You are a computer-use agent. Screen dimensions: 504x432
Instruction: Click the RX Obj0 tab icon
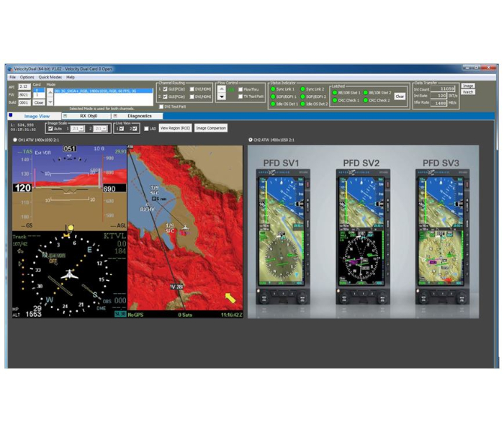[66, 115]
